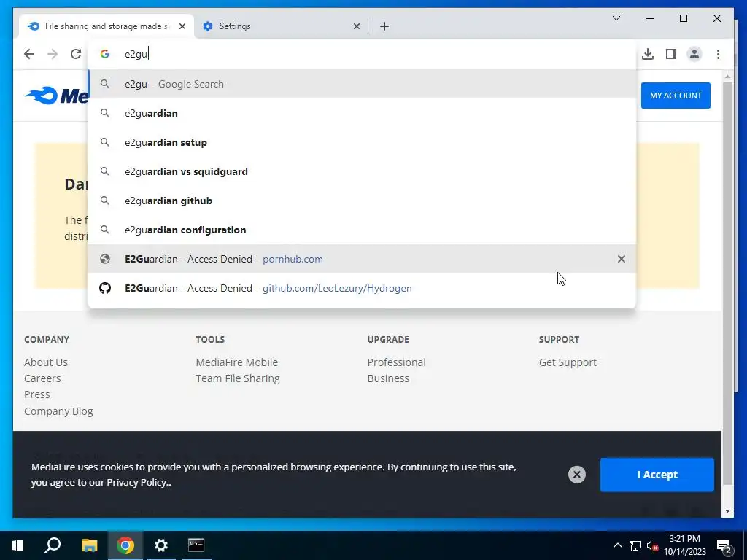Open the Get Support link
The image size is (747, 560).
(x=568, y=362)
